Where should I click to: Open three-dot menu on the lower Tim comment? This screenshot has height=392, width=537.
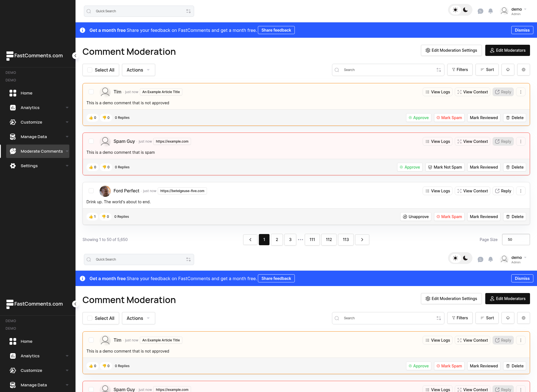coord(521,340)
